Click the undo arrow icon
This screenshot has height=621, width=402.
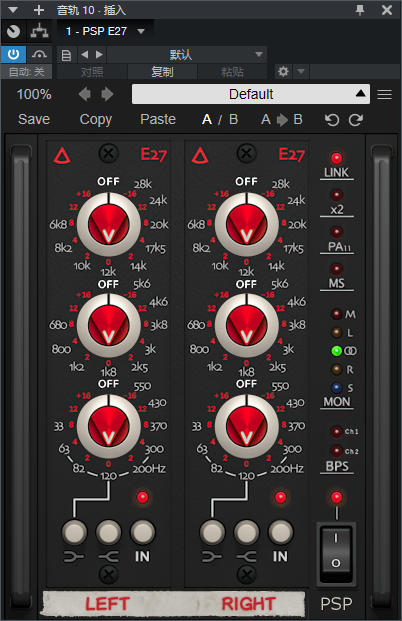(332, 120)
